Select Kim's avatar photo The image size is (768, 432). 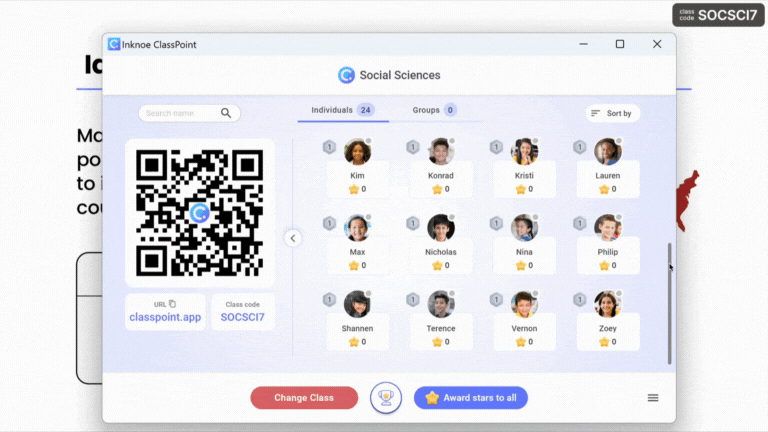358,151
